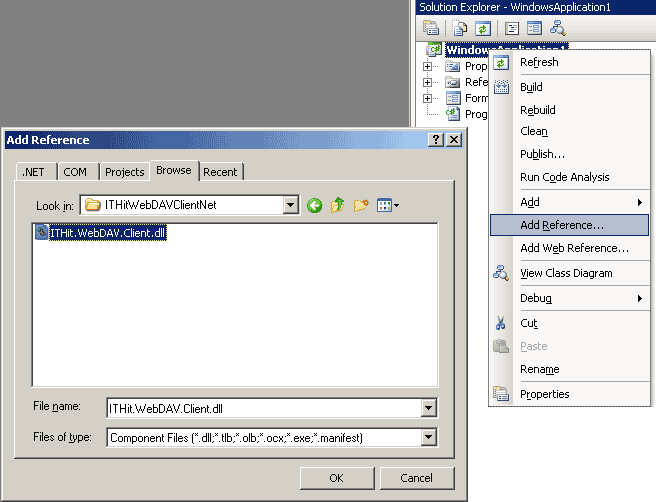This screenshot has width=656, height=502.
Task: Choose Add Web Reference... entry
Action: 569,248
